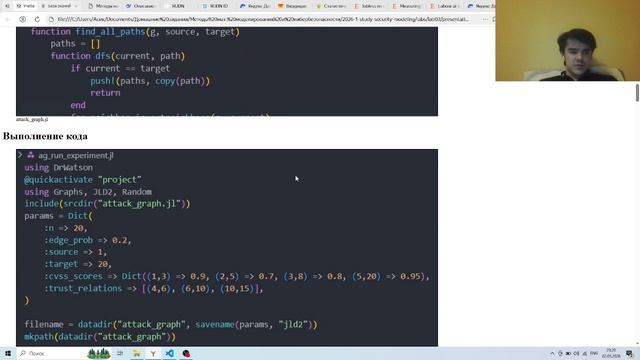Screen dimensions: 640x360
Task: Switch to the 'Measuring' browser tab
Action: click(406, 6)
